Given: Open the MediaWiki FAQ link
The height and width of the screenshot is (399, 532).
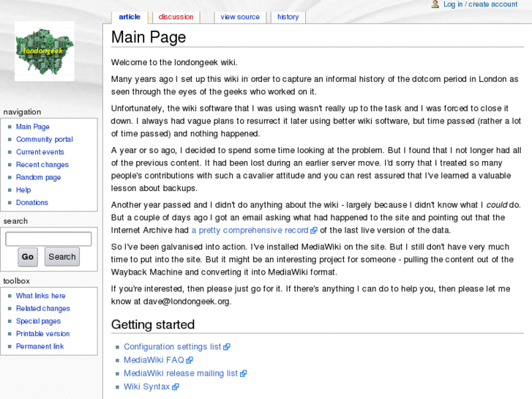Looking at the screenshot, I should pos(154,360).
